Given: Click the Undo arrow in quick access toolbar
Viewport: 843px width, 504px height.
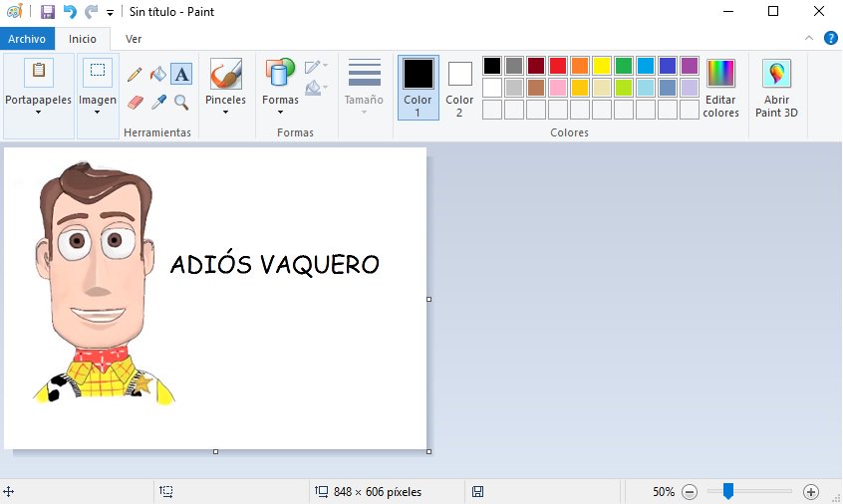Looking at the screenshot, I should click(x=70, y=11).
